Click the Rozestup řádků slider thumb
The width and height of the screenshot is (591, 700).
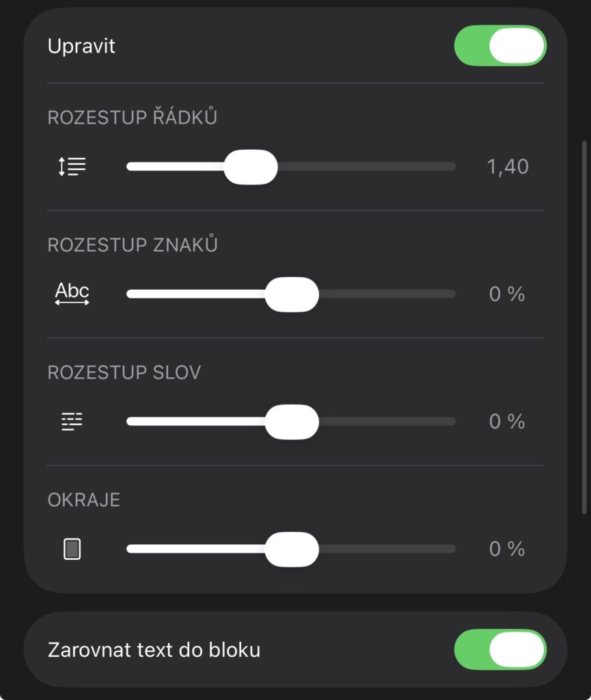click(251, 167)
